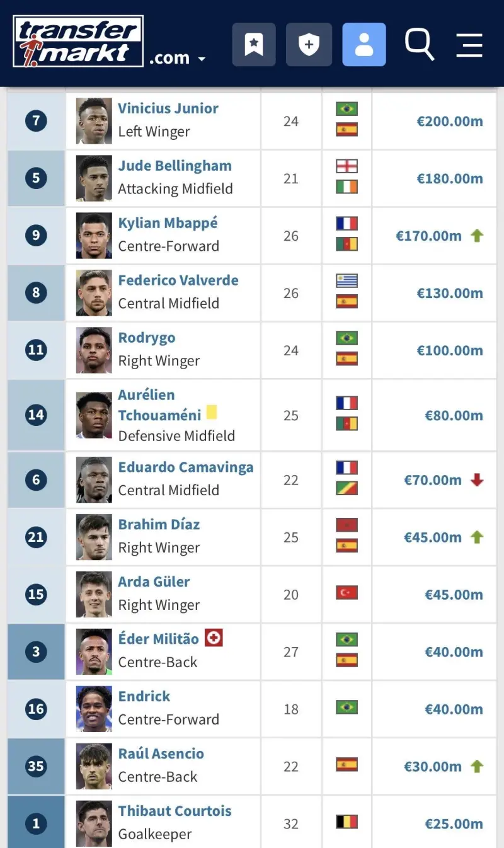Open the hamburger menu
The width and height of the screenshot is (504, 848).
(469, 45)
